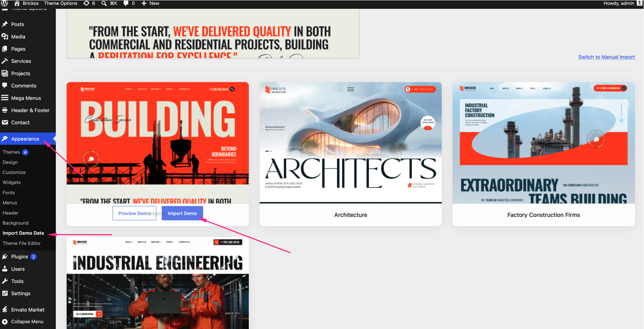
Task: Open the Customize submenu item
Action: coord(14,172)
